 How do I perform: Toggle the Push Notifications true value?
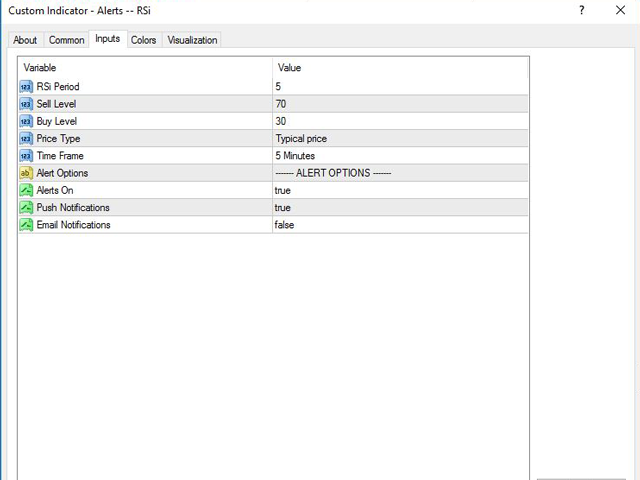click(283, 207)
